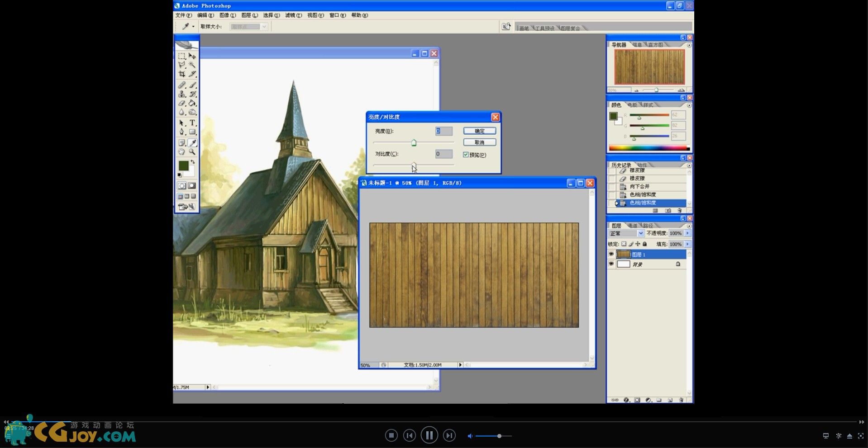
Task: Swap foreground and background colors
Action: [x=193, y=162]
